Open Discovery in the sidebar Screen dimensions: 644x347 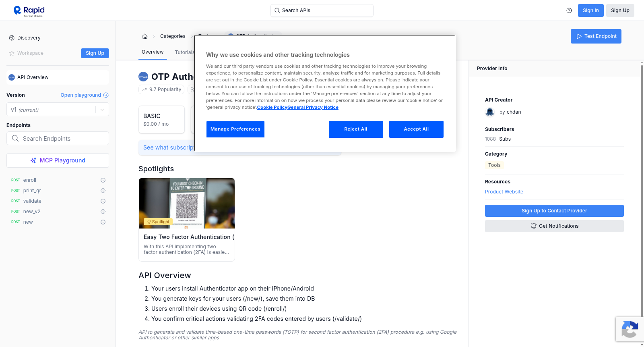point(29,38)
